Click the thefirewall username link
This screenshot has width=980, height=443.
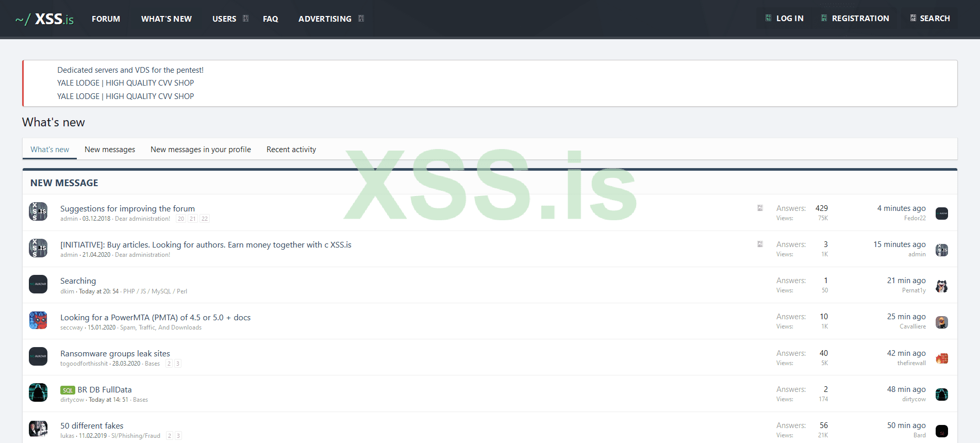(x=911, y=363)
